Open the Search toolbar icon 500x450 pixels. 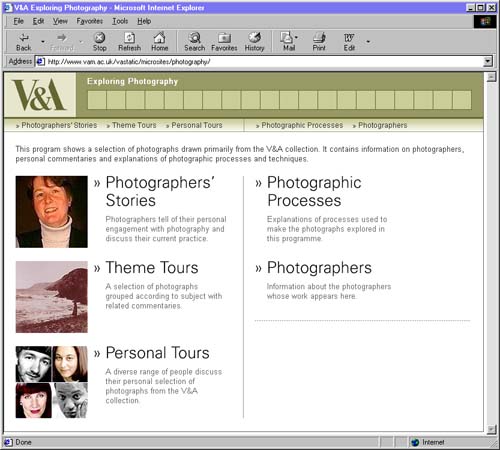[x=194, y=38]
